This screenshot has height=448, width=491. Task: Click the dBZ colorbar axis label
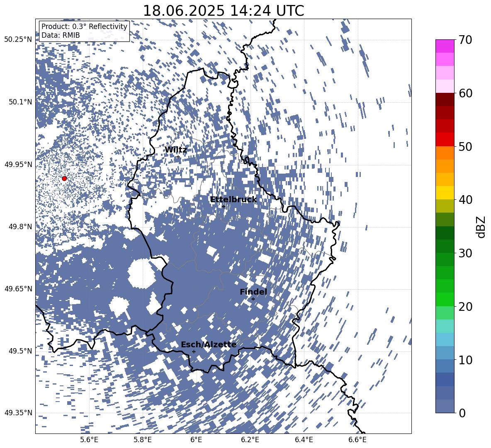point(481,227)
